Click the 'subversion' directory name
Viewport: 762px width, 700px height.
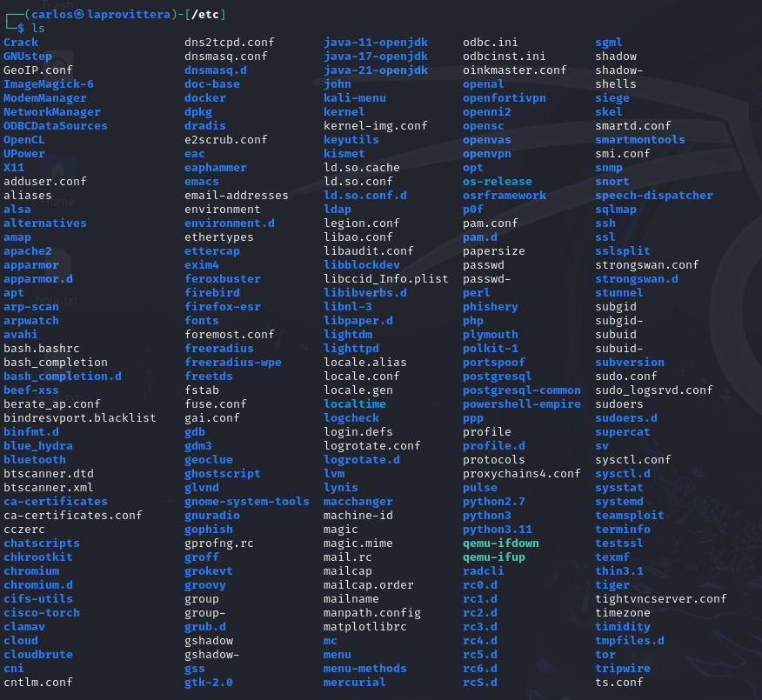pyautogui.click(x=630, y=363)
